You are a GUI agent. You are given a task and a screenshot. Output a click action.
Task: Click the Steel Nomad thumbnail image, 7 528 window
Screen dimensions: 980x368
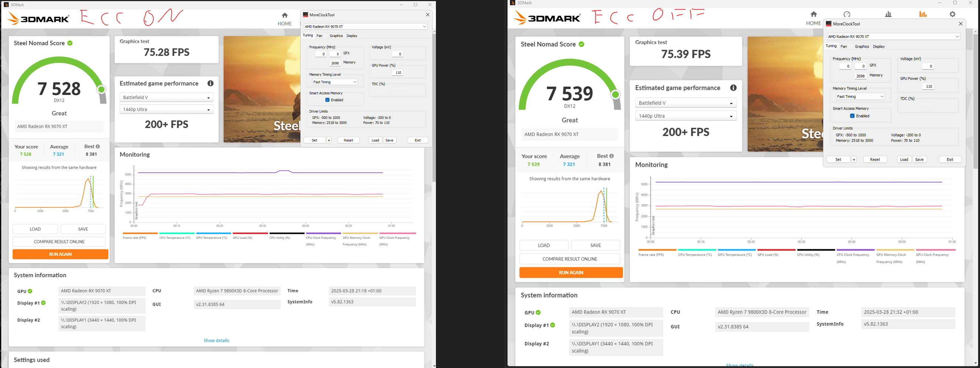point(262,89)
